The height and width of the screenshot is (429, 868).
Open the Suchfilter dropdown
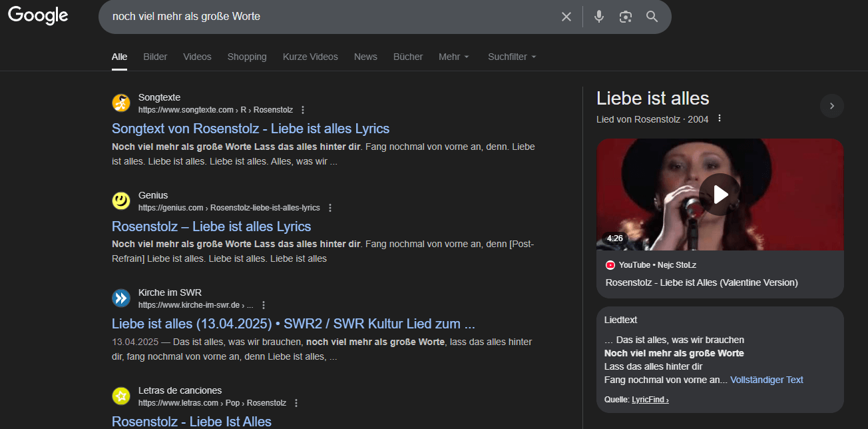[512, 57]
